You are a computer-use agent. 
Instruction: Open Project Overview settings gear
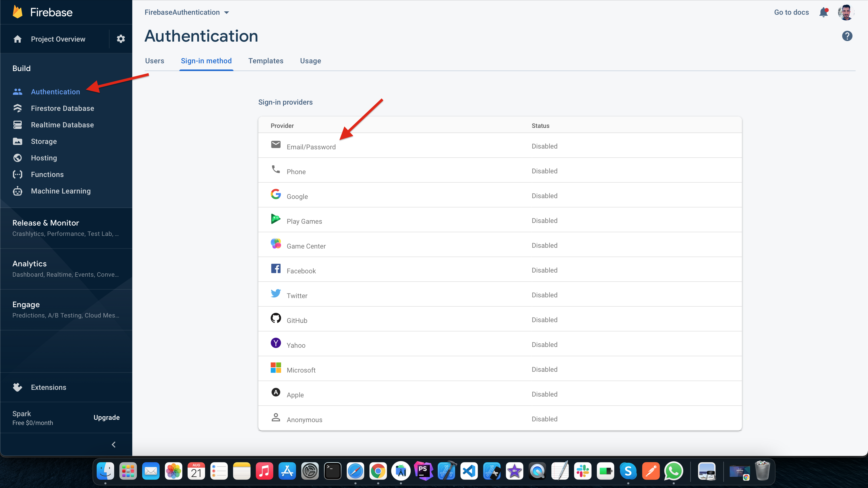(x=119, y=39)
